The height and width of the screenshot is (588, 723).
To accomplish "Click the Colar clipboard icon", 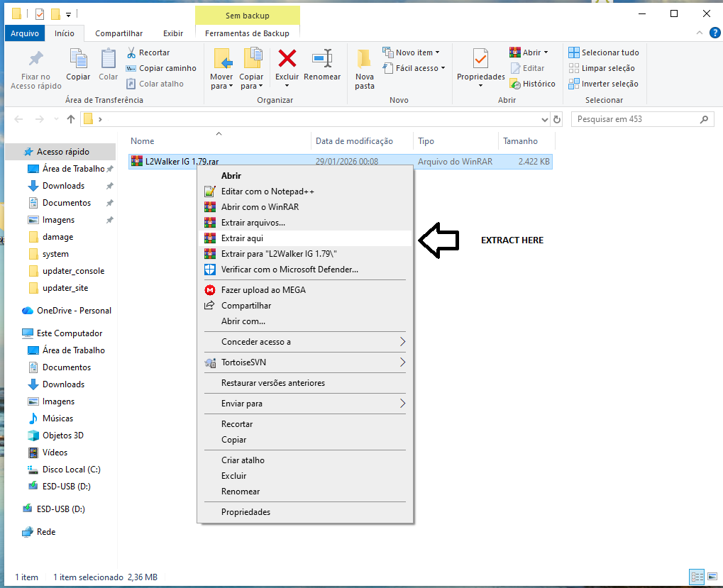I will coord(109,59).
